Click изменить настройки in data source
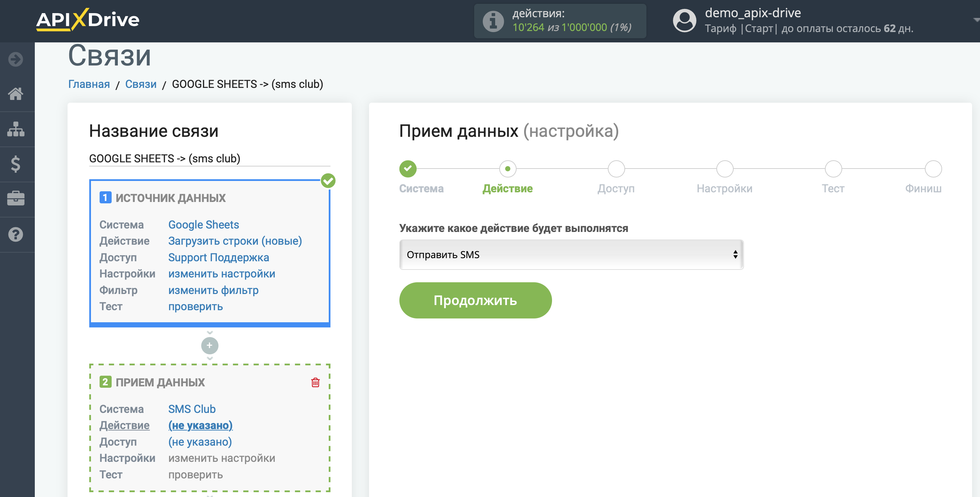The image size is (980, 497). coord(222,274)
